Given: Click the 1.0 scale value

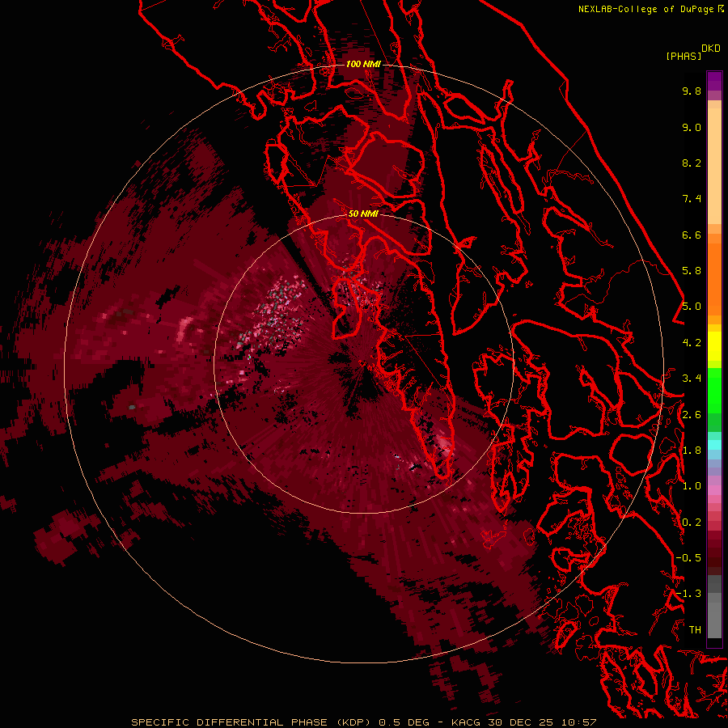Looking at the screenshot, I should point(692,486).
